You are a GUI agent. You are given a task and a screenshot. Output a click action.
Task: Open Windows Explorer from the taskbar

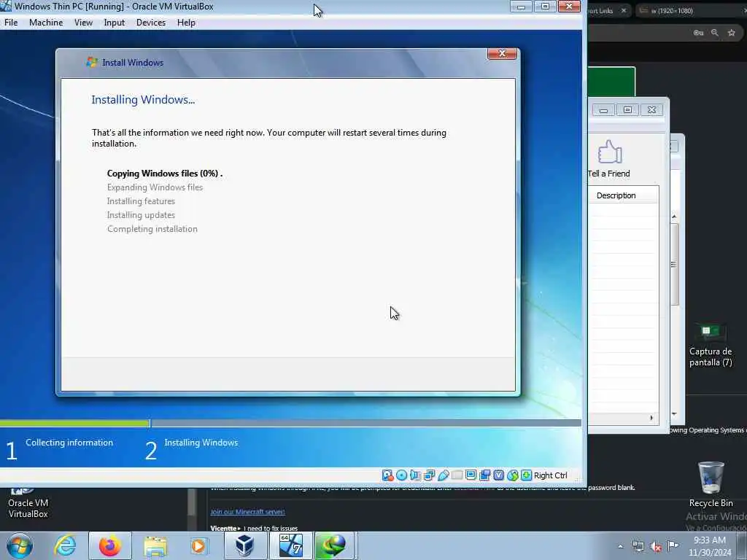coord(156,545)
